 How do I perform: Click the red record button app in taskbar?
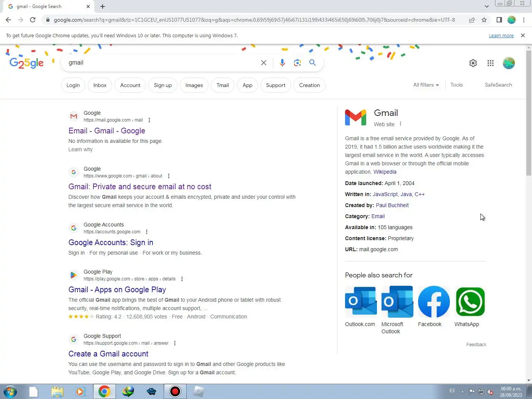175,391
